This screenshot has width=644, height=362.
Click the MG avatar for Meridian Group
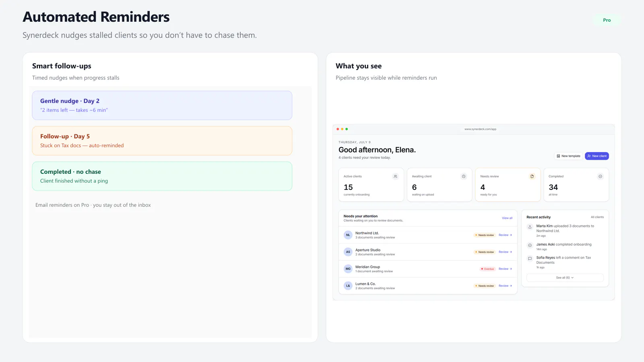tap(348, 269)
